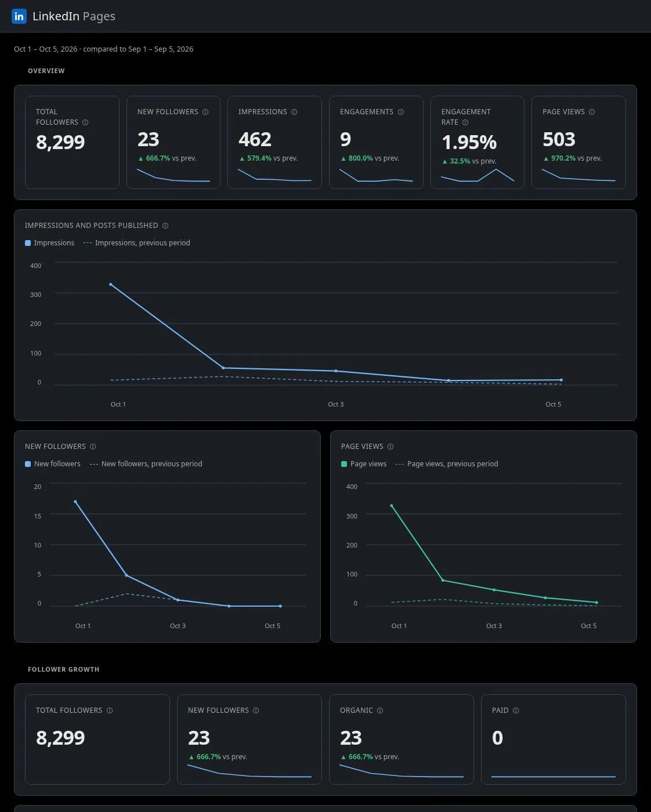Click info icon beside Impressions and Posts Published
651x812 pixels.
(165, 226)
